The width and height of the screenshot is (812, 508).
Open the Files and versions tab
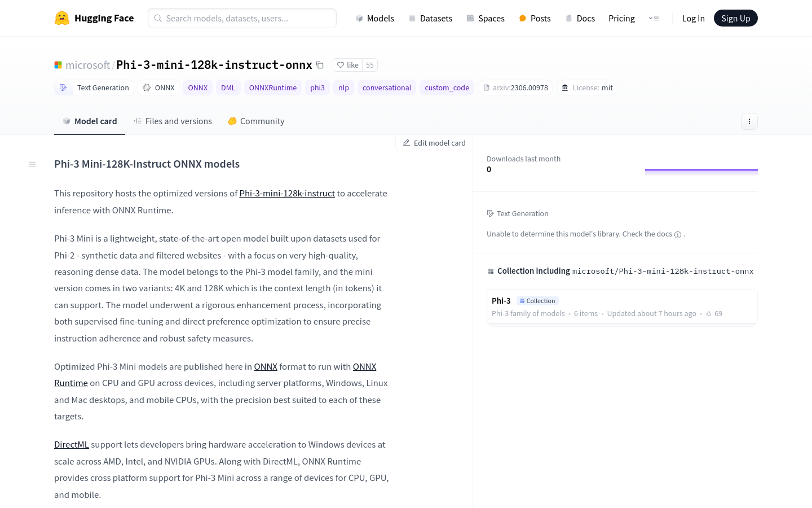pos(173,121)
